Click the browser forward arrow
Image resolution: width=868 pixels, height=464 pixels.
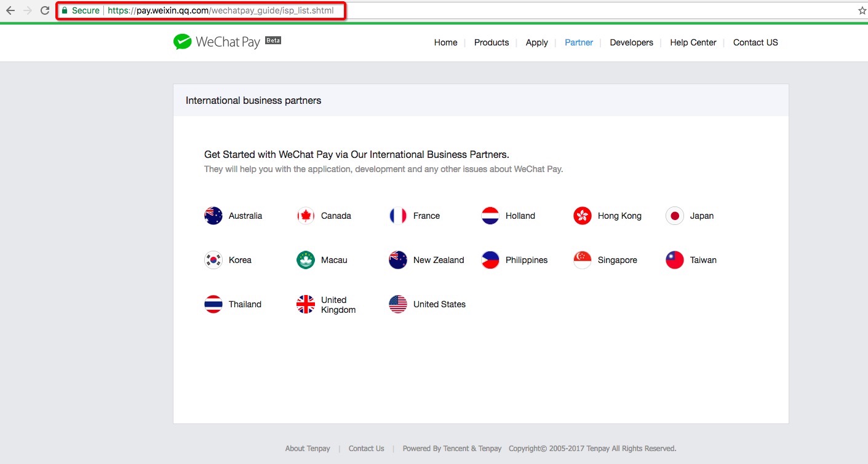point(27,10)
